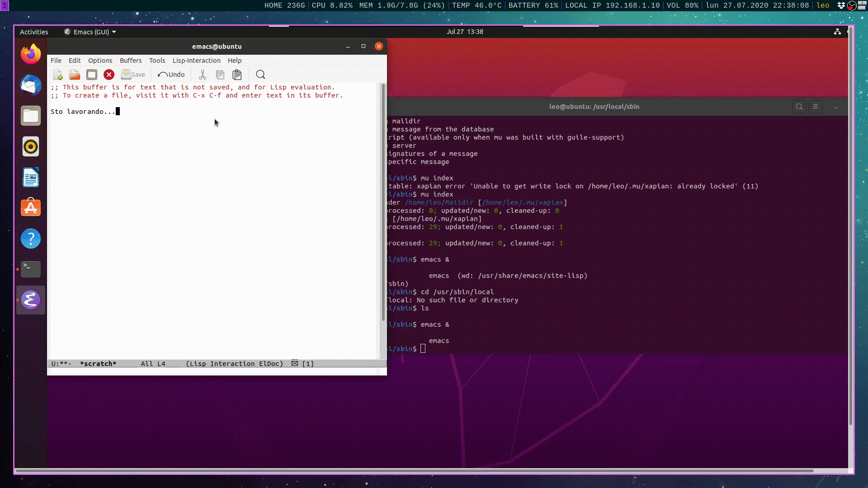This screenshot has height=488, width=868.
Task: Open the Edit menu in Emacs
Action: tap(75, 61)
